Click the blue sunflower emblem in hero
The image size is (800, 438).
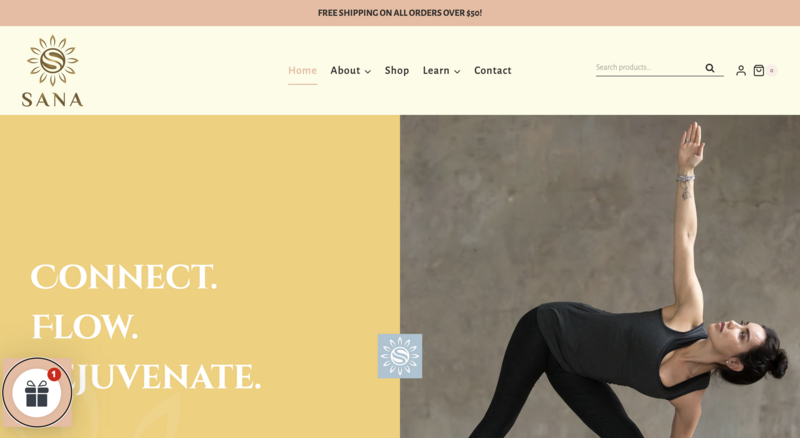click(400, 356)
